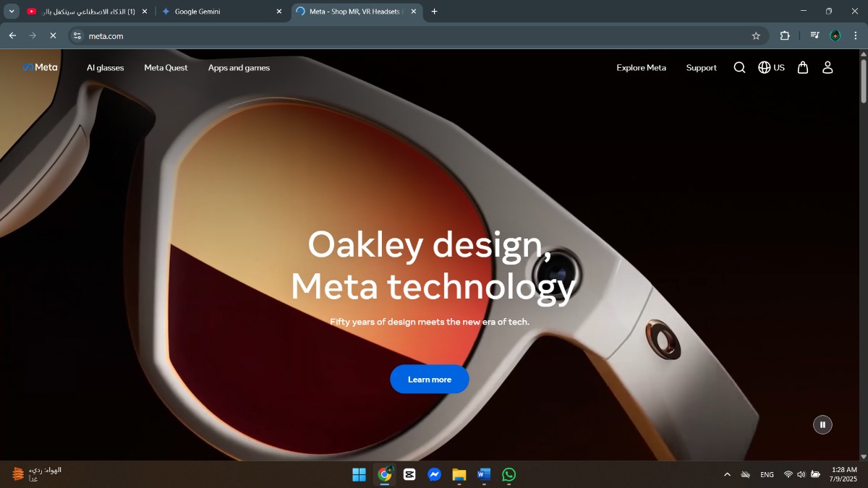The height and width of the screenshot is (488, 868).
Task: Show hidden system tray icons
Action: pyautogui.click(x=727, y=474)
